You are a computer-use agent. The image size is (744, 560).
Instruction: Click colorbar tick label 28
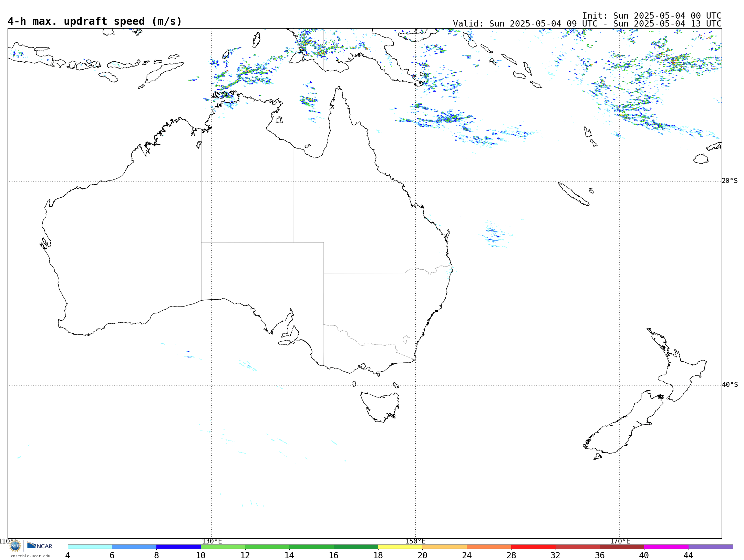tap(511, 555)
